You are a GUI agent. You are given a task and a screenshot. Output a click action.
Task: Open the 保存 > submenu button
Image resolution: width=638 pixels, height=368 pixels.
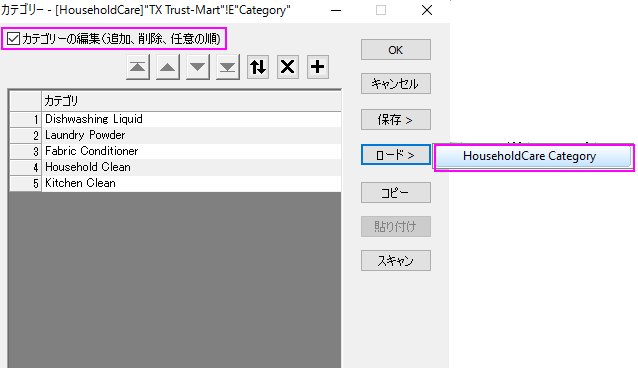(x=395, y=119)
